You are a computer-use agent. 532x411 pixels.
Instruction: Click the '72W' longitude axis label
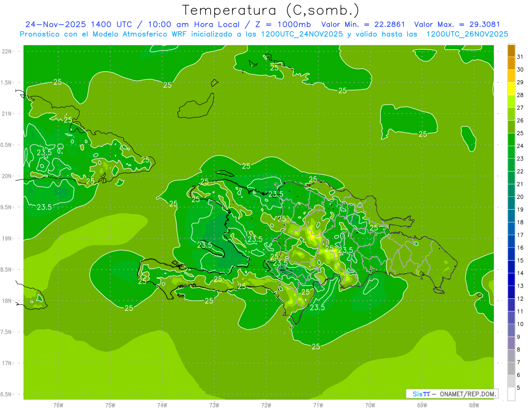266,405
